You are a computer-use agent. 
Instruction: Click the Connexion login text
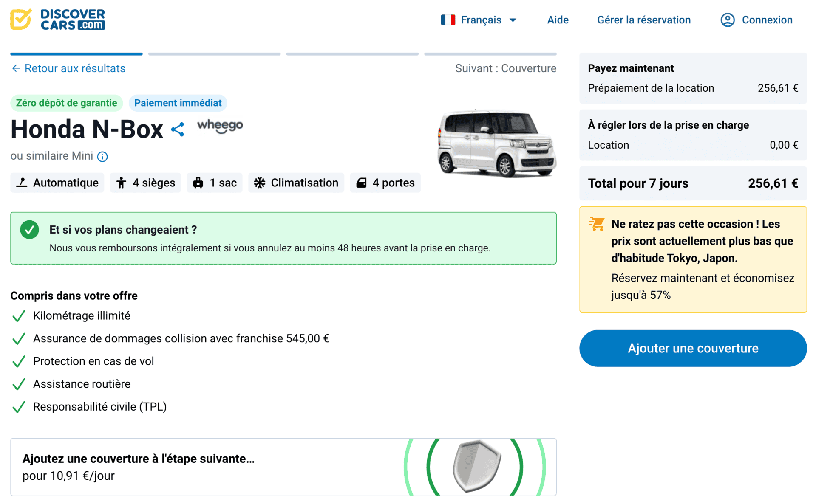click(767, 20)
